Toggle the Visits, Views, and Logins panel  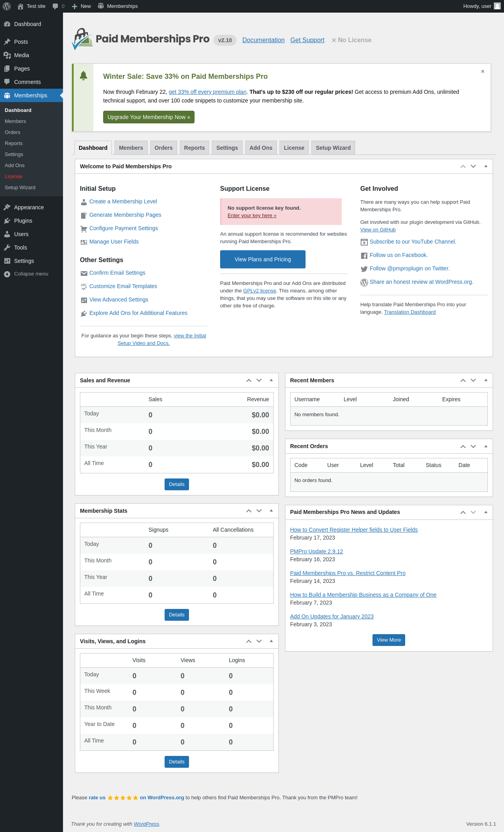click(x=271, y=641)
